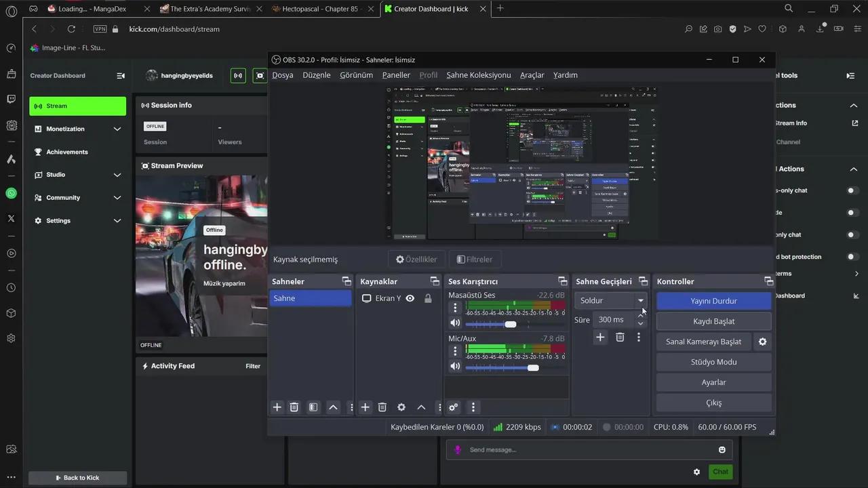This screenshot has height=488, width=868.
Task: Adjust the Mic/Aux volume slider
Action: pyautogui.click(x=533, y=367)
